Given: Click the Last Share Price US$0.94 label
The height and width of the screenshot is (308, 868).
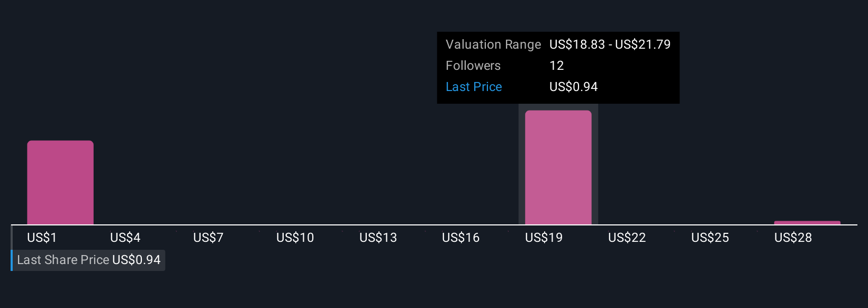Looking at the screenshot, I should (88, 260).
